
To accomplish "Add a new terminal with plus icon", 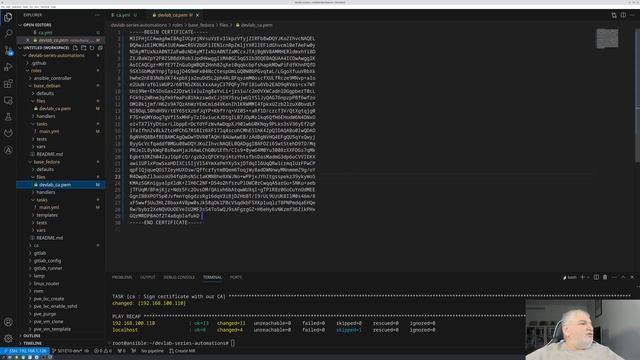I will click(x=582, y=277).
